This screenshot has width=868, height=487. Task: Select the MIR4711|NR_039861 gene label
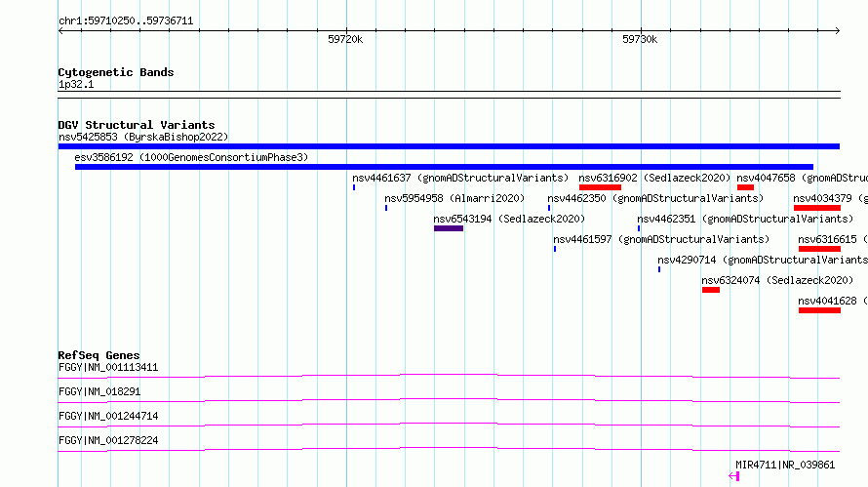tap(785, 466)
